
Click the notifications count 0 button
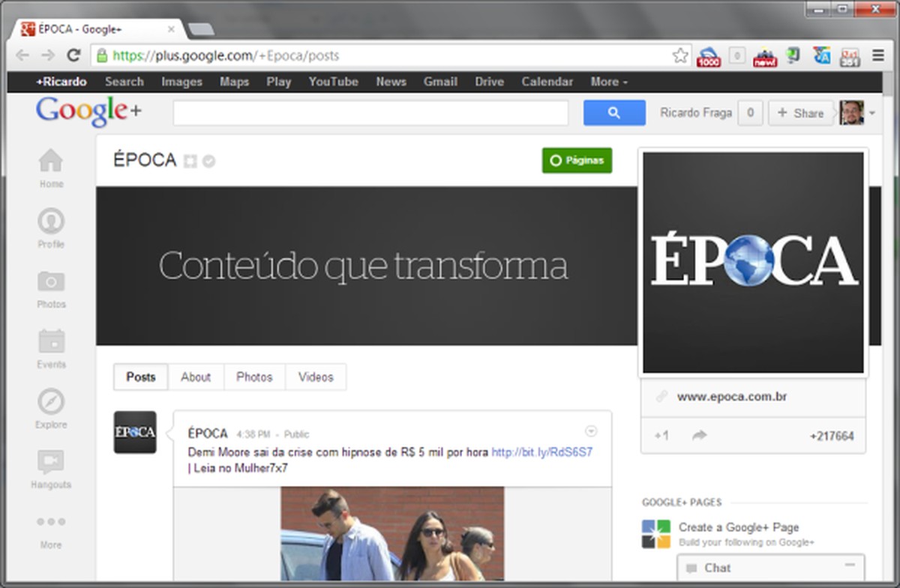pos(750,113)
